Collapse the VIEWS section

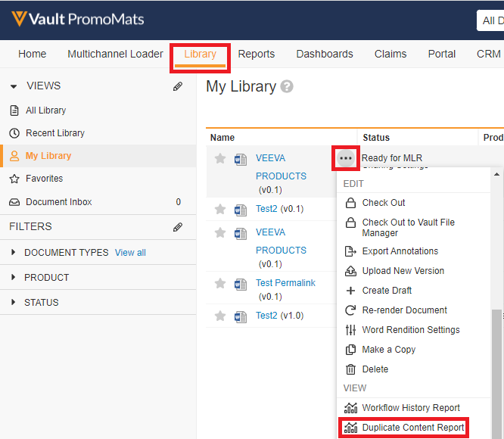point(14,86)
